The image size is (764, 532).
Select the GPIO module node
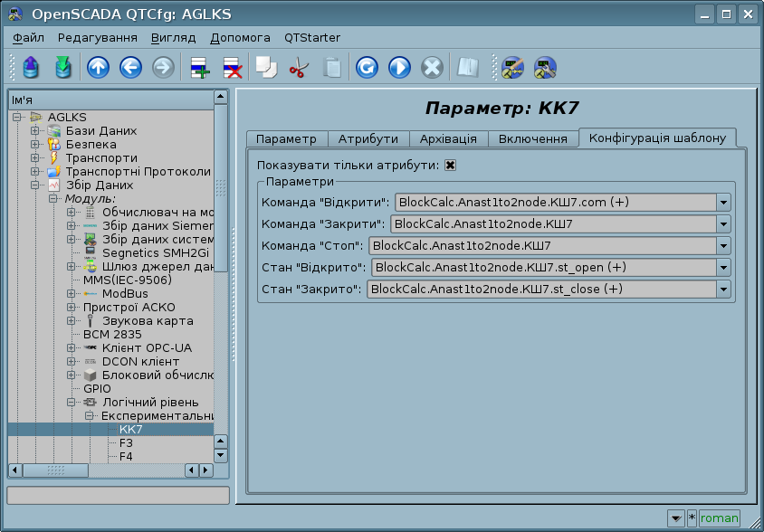97,389
